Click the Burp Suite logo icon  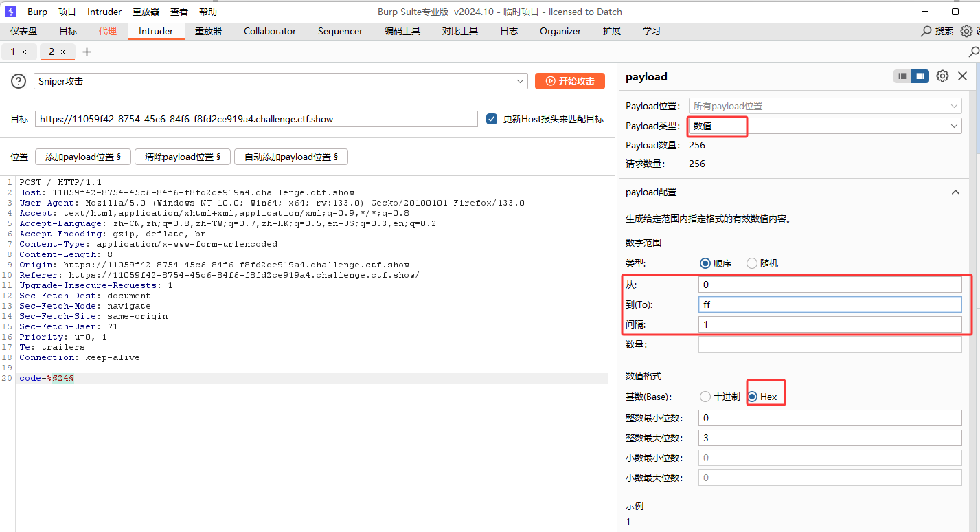tap(12, 12)
